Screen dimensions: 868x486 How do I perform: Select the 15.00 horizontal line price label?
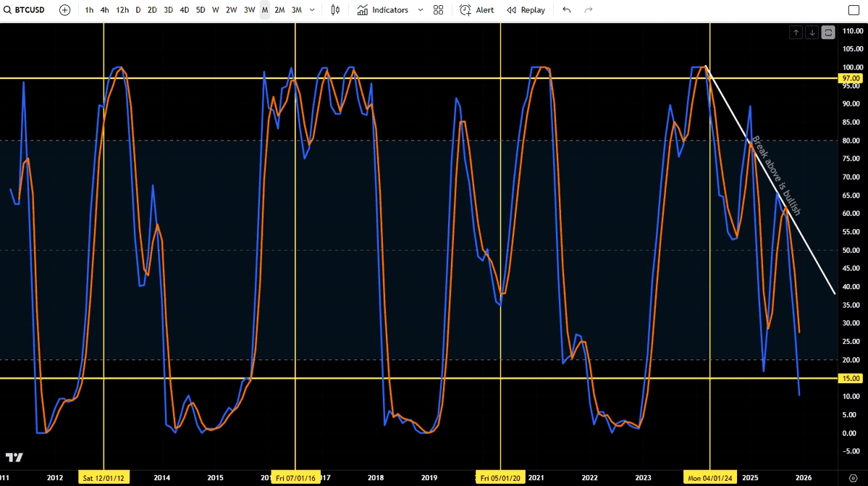click(x=851, y=379)
